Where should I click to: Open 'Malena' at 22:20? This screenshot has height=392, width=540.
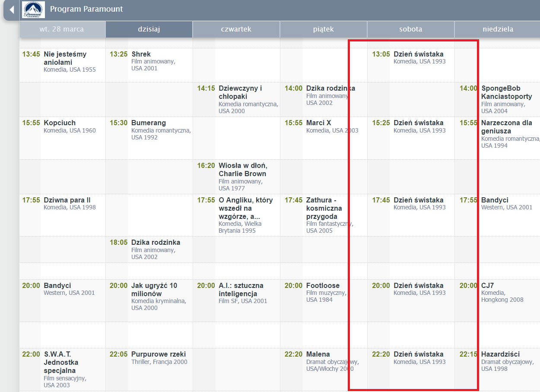click(318, 354)
